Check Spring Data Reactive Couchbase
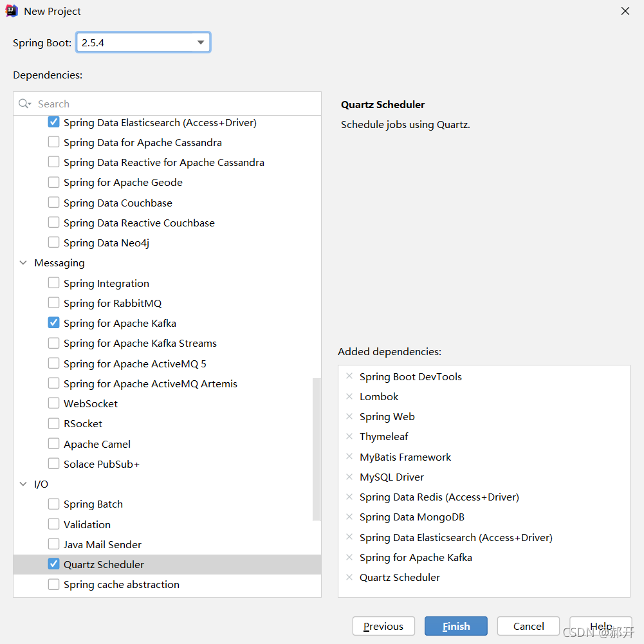The image size is (644, 644). 53,222
